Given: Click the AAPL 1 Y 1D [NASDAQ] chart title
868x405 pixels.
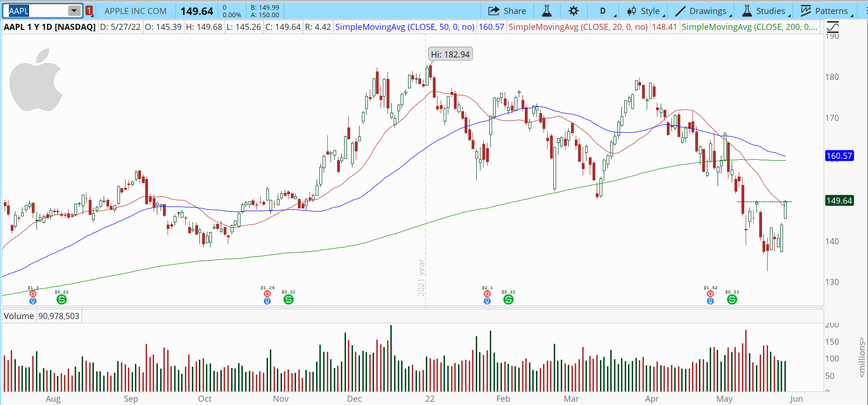Looking at the screenshot, I should [49, 27].
